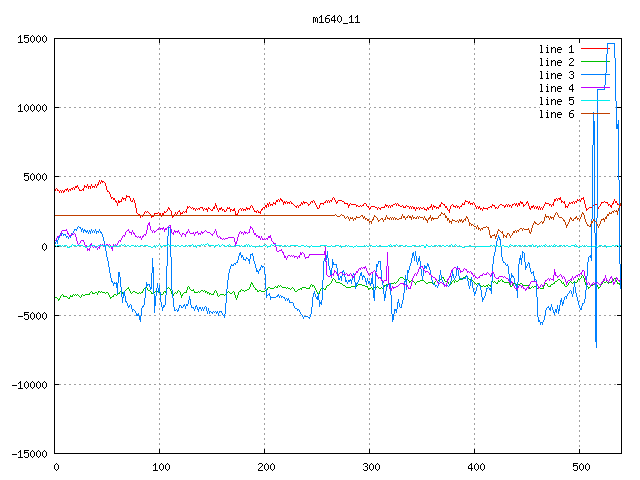Click the green line 2 legend sample
This screenshot has width=640, height=480.
click(594, 62)
